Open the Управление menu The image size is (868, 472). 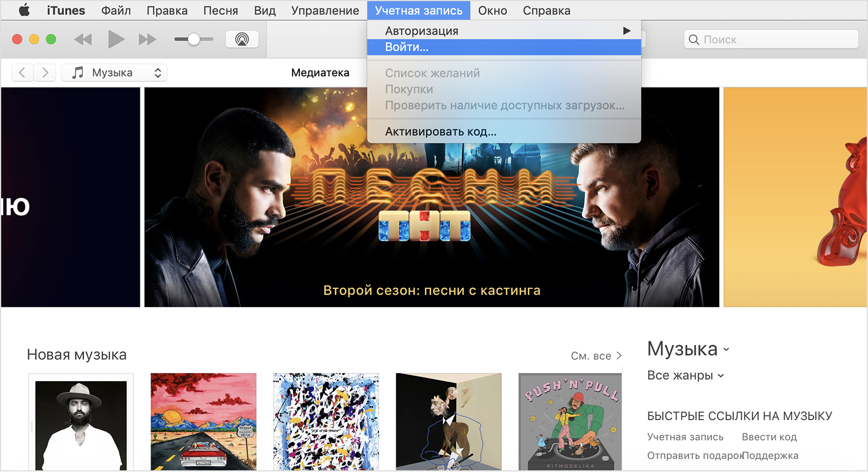325,11
